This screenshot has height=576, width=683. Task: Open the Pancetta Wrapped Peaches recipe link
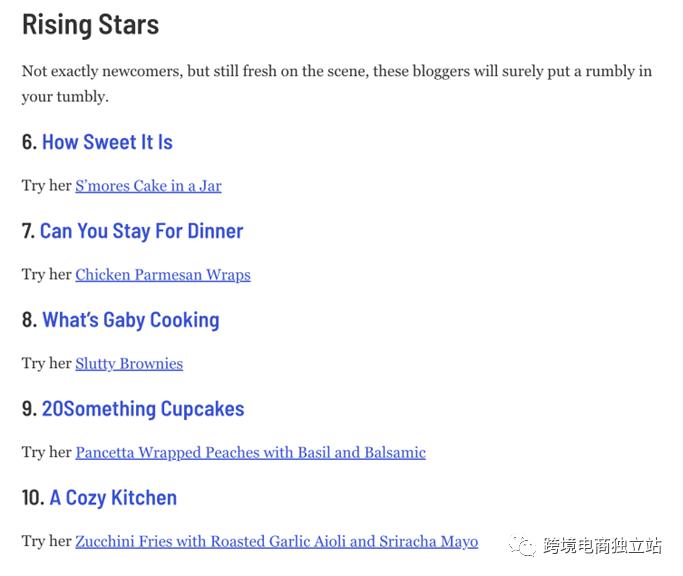click(250, 453)
